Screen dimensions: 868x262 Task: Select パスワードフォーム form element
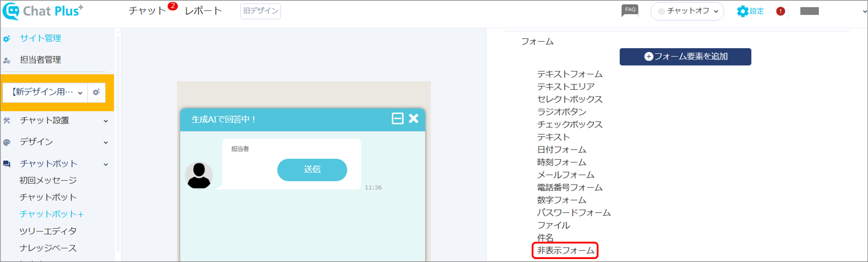(573, 212)
